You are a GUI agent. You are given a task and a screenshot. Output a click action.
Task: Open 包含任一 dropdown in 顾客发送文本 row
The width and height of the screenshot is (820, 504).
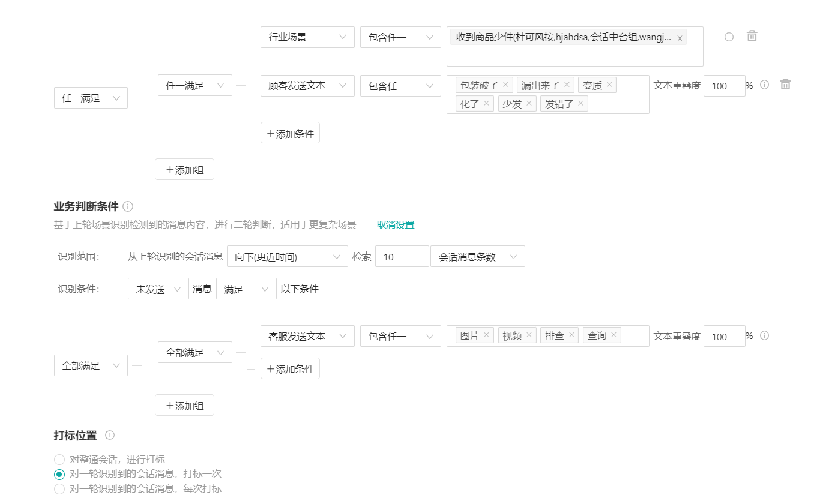400,86
